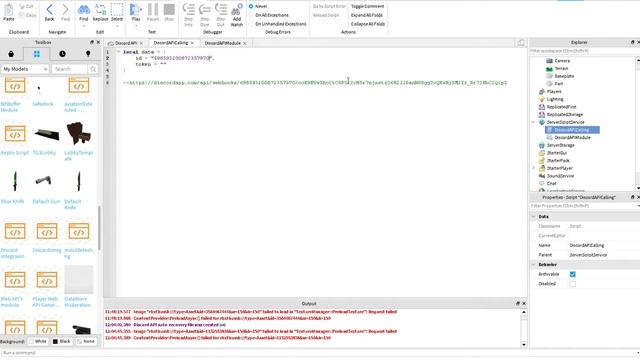Close the DiscordAPIModule tab
Viewport: 640px width, 360px height.
pos(244,43)
